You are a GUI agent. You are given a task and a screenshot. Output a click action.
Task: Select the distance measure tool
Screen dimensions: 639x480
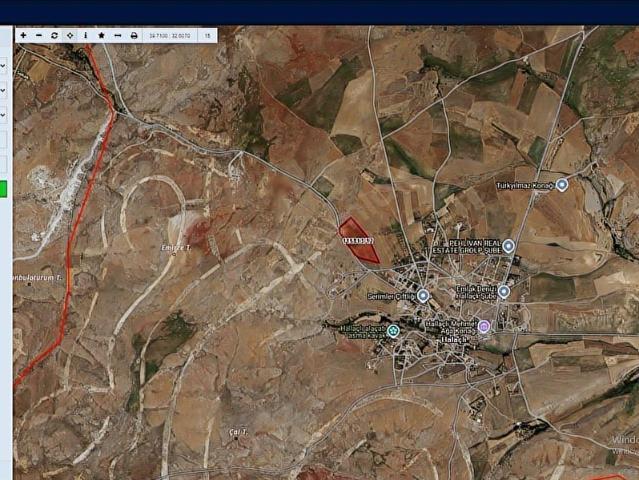117,35
